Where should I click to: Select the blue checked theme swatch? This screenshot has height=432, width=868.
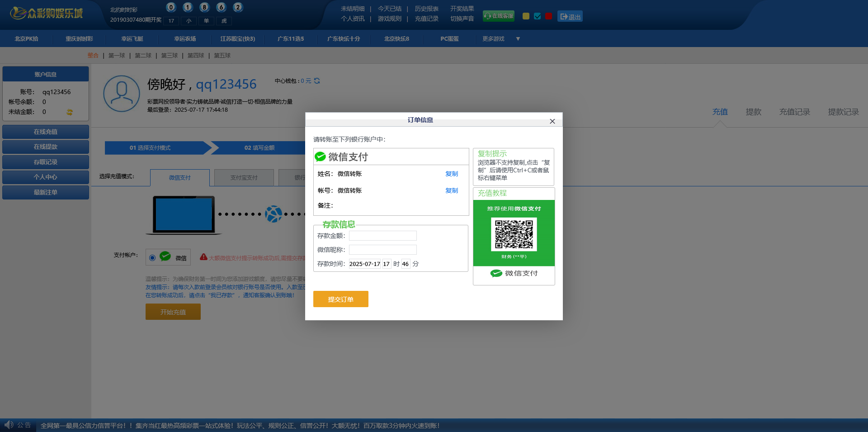click(x=537, y=16)
